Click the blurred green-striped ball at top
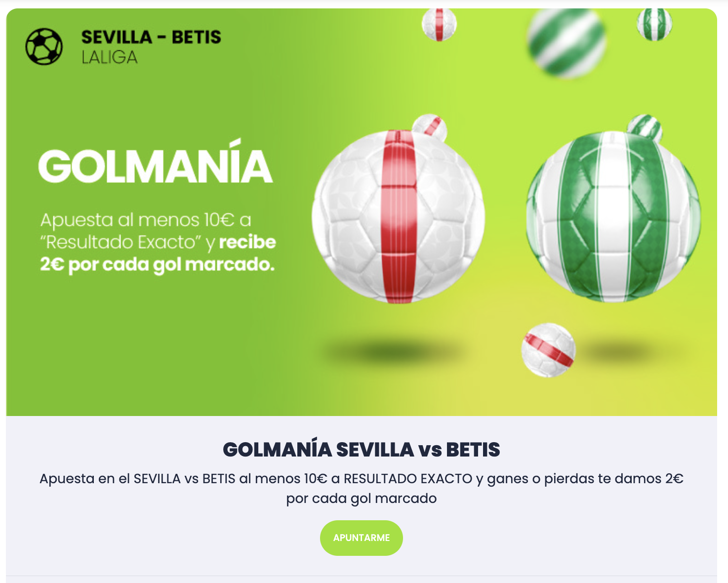The image size is (728, 583). click(566, 42)
